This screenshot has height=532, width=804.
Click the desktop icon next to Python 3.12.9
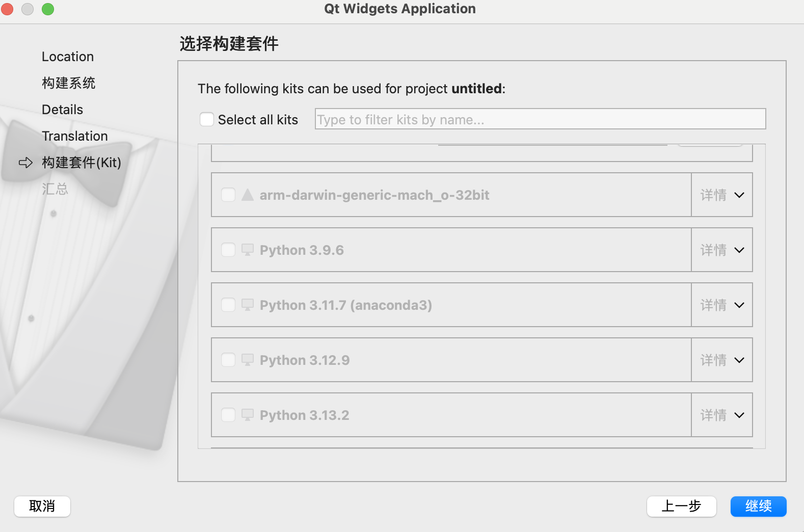tap(248, 360)
